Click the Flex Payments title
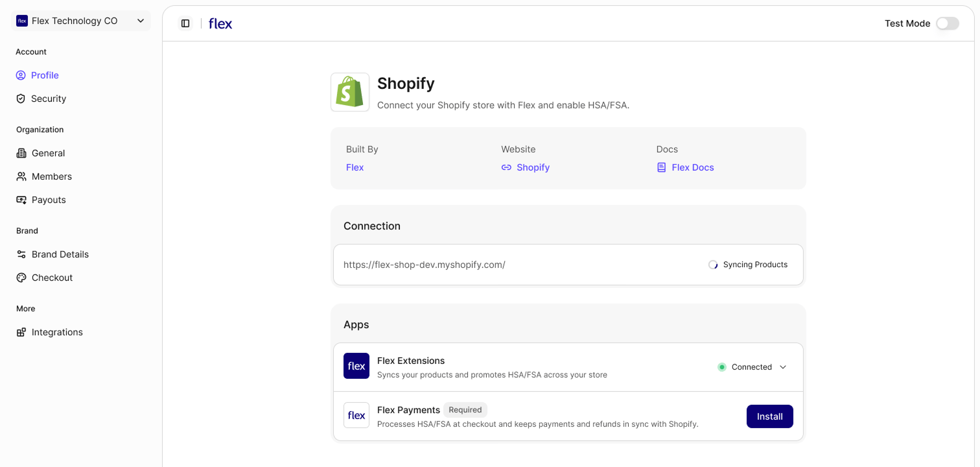This screenshot has height=467, width=980. (x=408, y=410)
